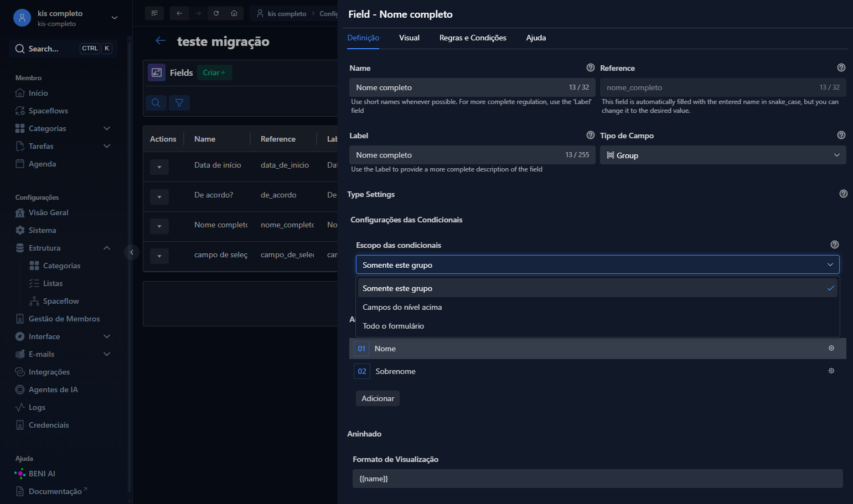Viewport: 853px width, 504px height.
Task: Open actions dropdown for Data de início row
Action: coord(159,167)
